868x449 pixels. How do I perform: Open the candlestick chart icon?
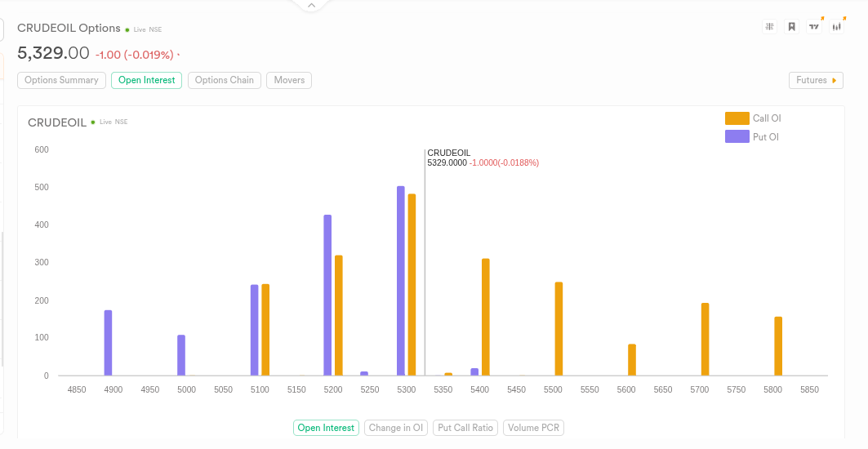836,27
